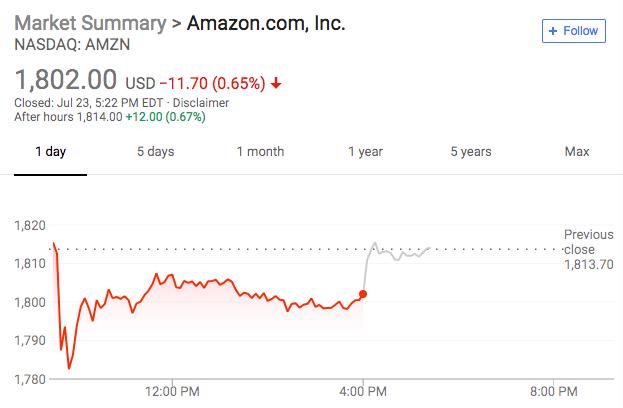Click the After hours 1,814.00 text
623x408 pixels.
(x=68, y=117)
